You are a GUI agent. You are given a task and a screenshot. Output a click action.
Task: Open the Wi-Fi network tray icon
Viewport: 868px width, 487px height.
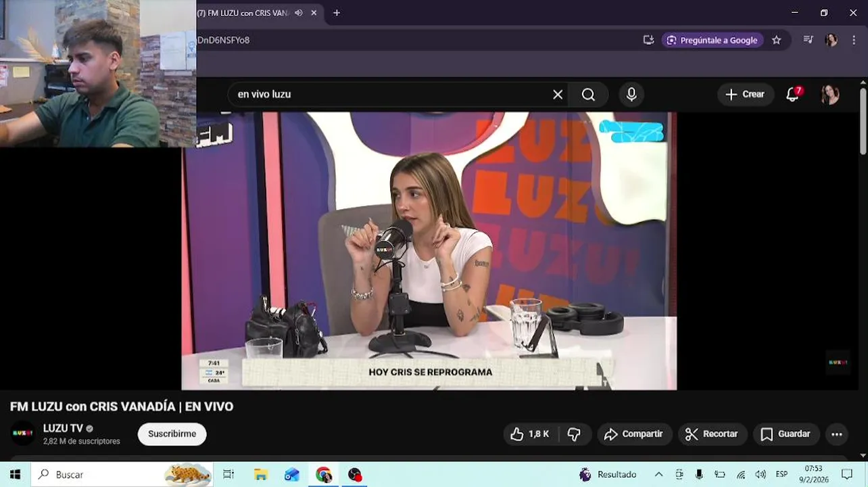(x=741, y=474)
